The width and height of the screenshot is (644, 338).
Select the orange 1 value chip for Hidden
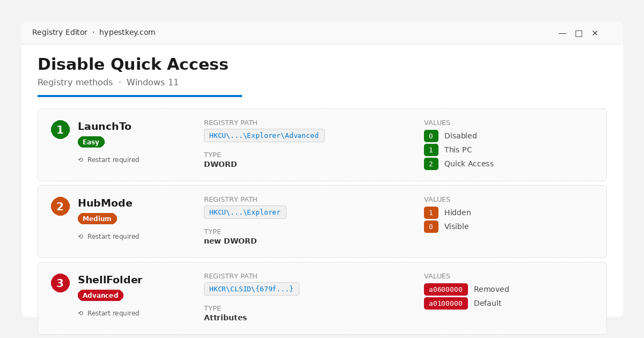click(431, 213)
